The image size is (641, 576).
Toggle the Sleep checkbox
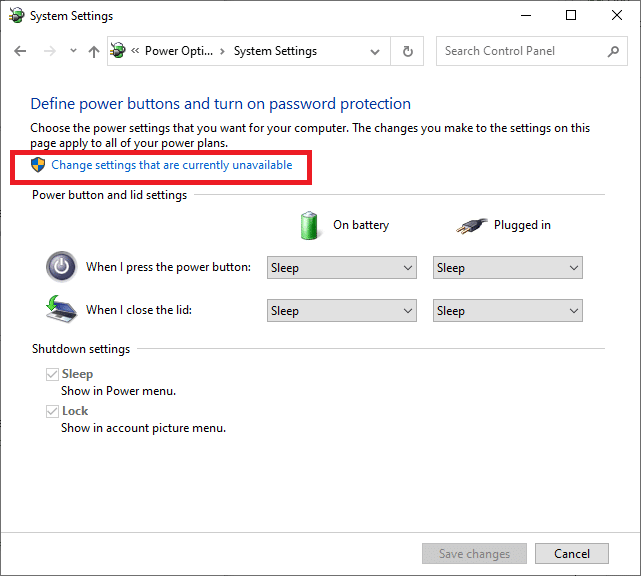tap(52, 374)
